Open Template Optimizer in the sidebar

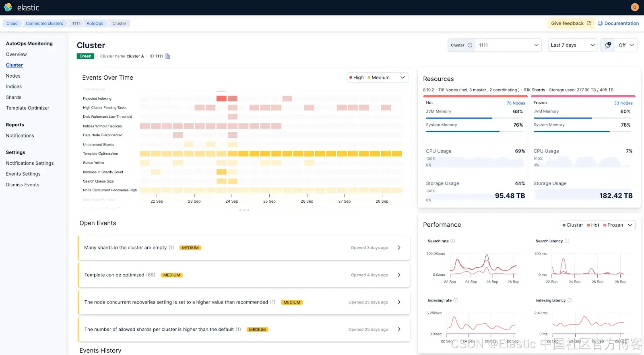pyautogui.click(x=28, y=108)
